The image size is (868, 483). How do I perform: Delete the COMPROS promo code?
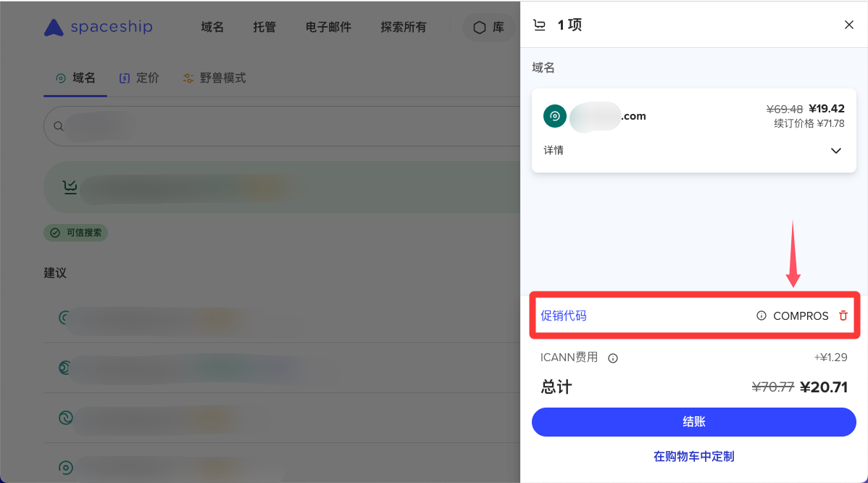pos(843,315)
